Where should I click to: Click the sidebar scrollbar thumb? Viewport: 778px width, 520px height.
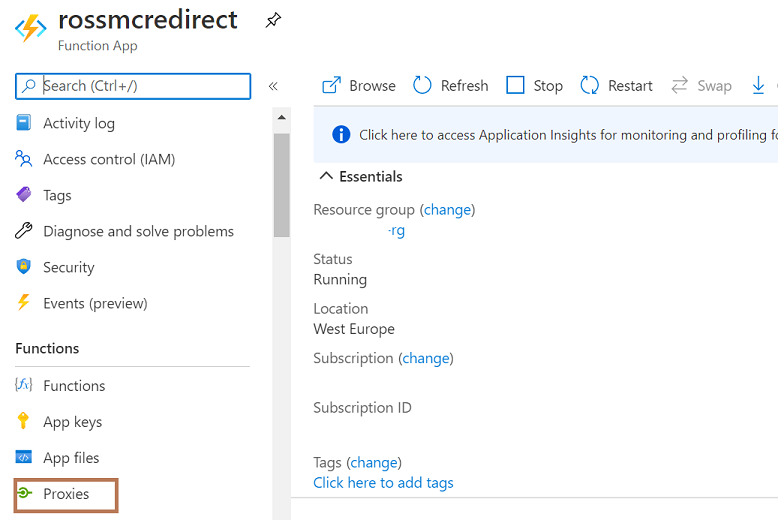tap(281, 185)
